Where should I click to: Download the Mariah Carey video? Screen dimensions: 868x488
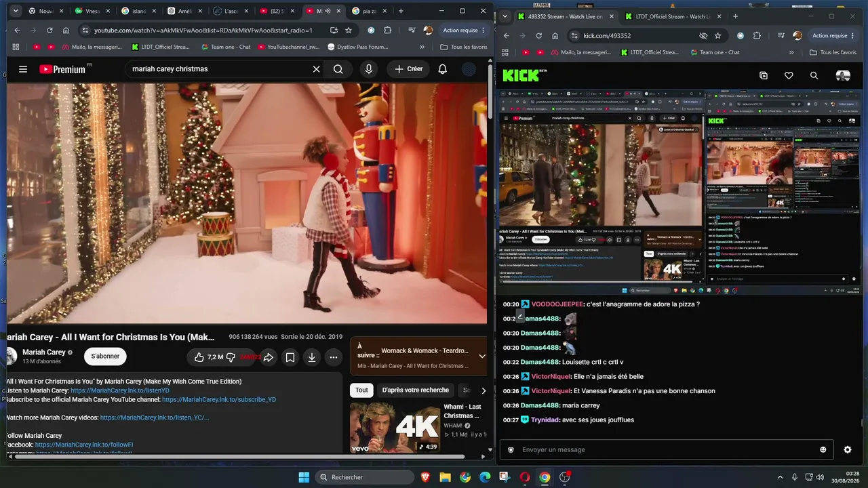click(x=311, y=357)
